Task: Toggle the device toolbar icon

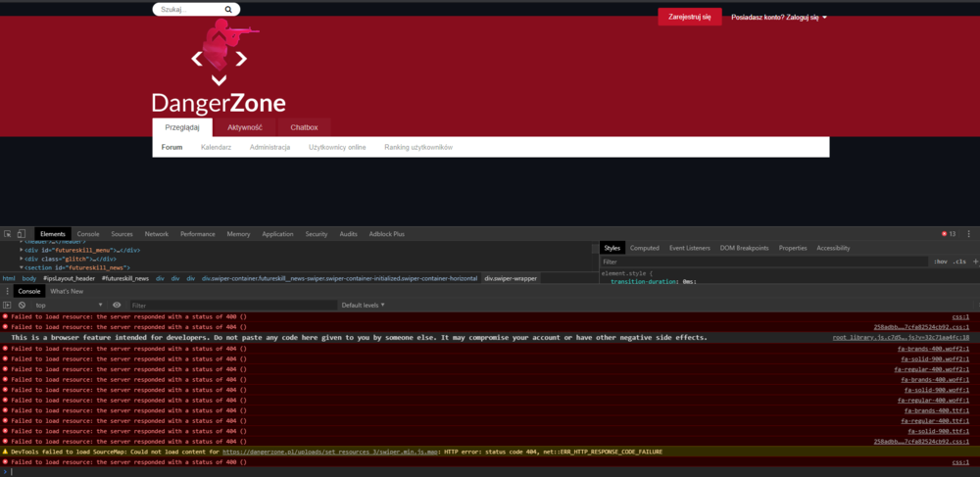Action: coord(22,234)
